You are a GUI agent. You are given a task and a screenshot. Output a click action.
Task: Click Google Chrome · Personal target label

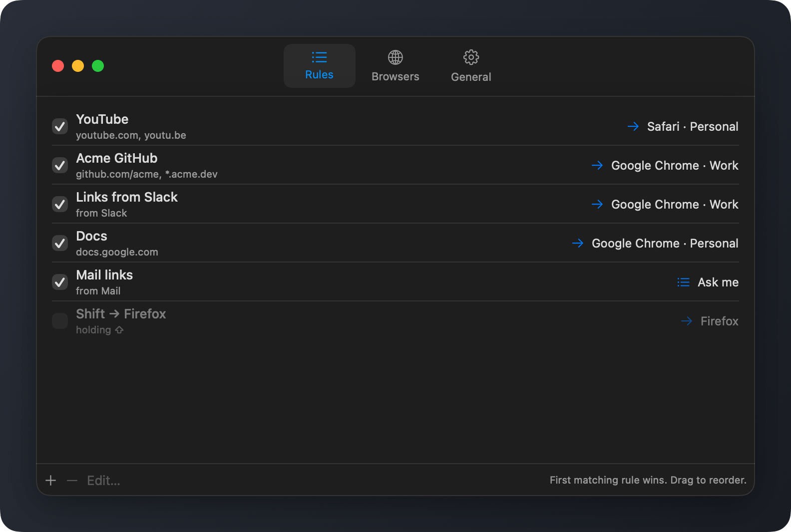[x=665, y=243]
